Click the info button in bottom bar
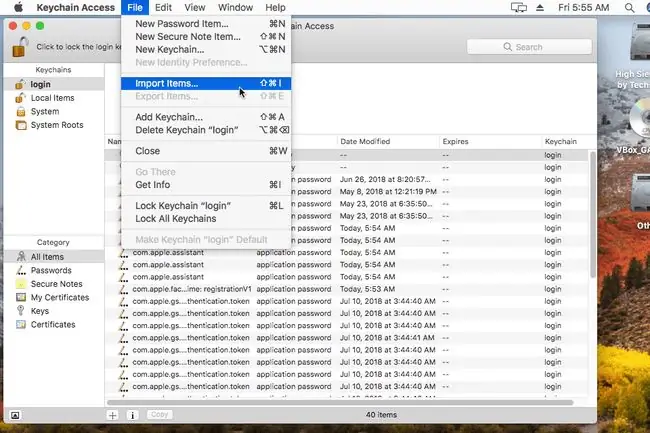Viewport: 650px width, 433px height. (132, 415)
